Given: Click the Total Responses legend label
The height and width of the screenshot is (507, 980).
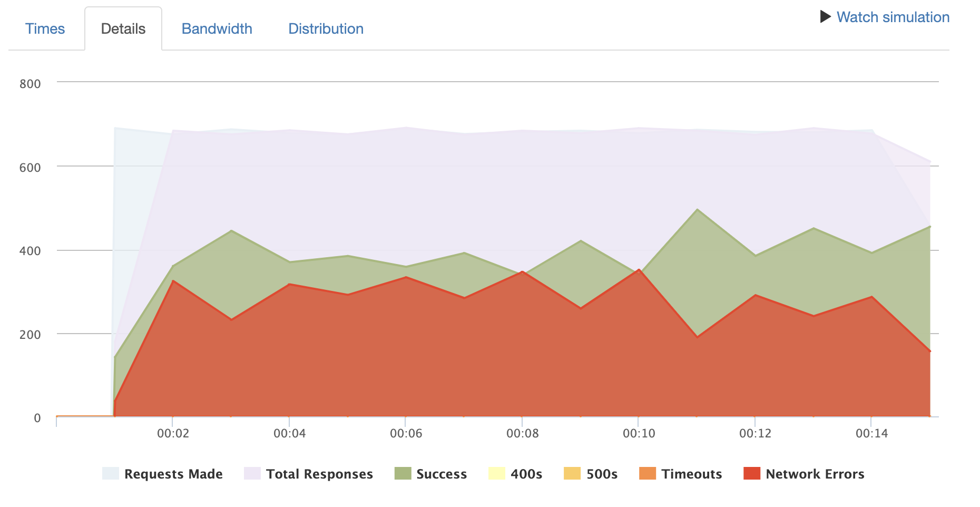Looking at the screenshot, I should pyautogui.click(x=319, y=474).
